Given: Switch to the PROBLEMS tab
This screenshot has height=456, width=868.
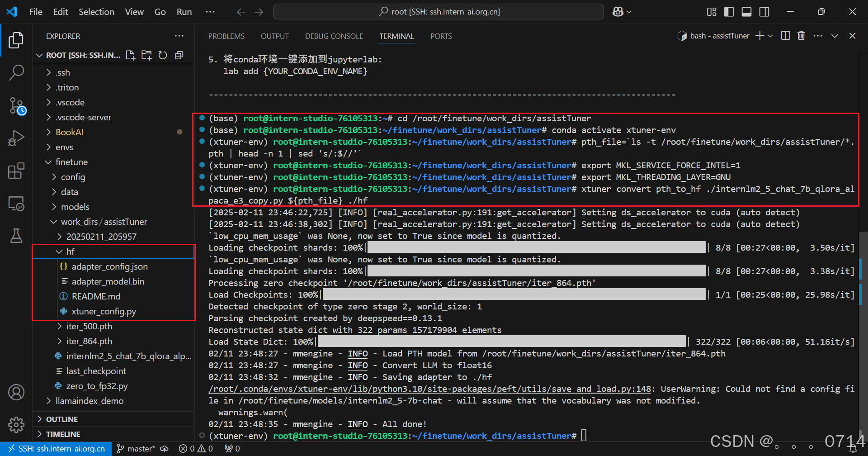Looking at the screenshot, I should pos(226,36).
